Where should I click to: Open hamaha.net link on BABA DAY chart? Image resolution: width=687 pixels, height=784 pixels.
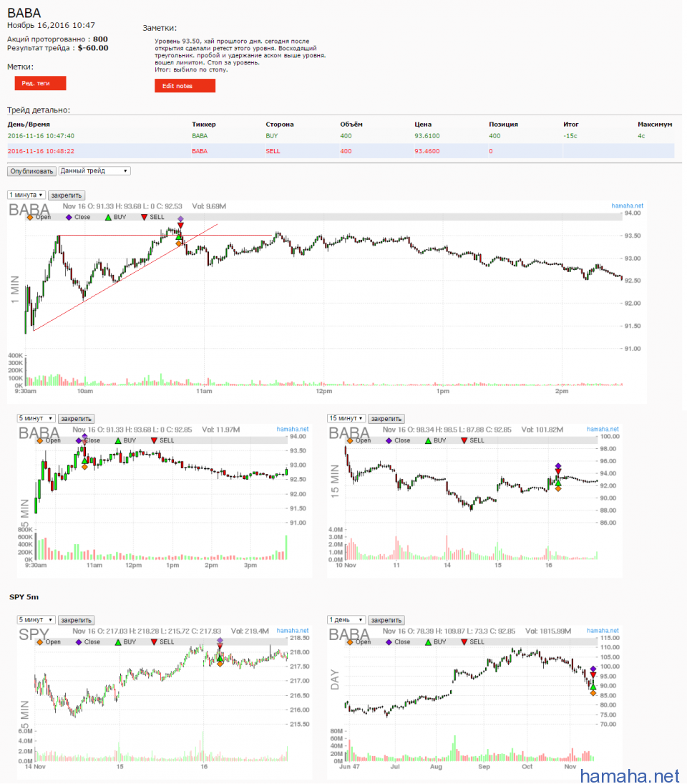(603, 631)
